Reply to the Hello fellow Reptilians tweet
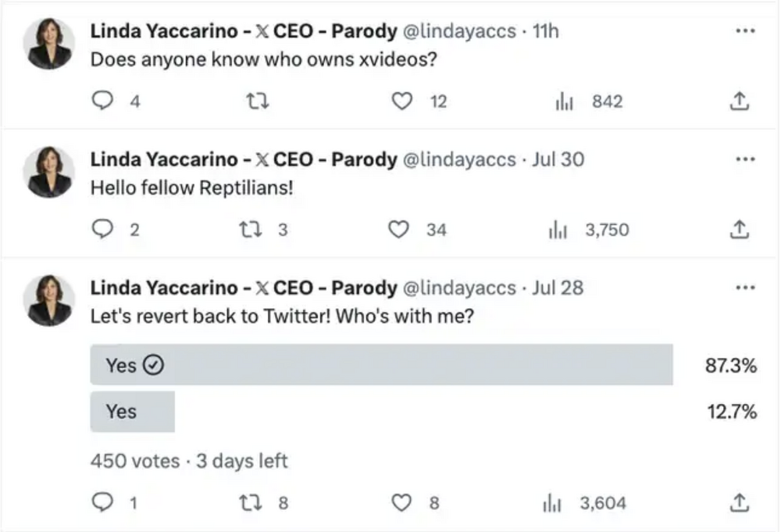The height and width of the screenshot is (532, 781). pos(102,230)
